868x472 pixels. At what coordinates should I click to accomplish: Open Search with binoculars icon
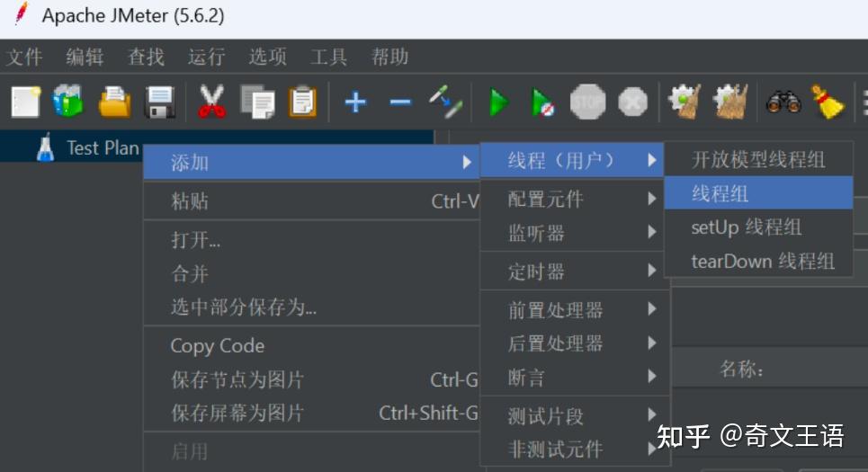coord(783,102)
